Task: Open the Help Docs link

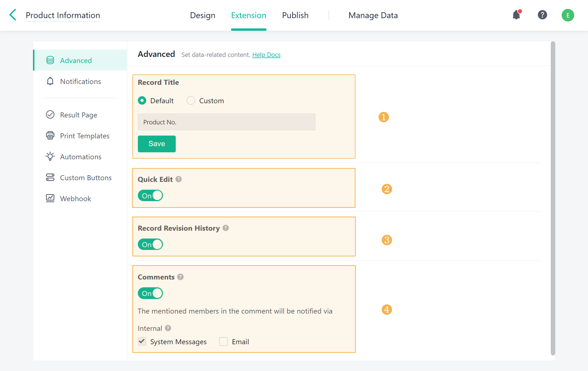Action: [x=266, y=55]
